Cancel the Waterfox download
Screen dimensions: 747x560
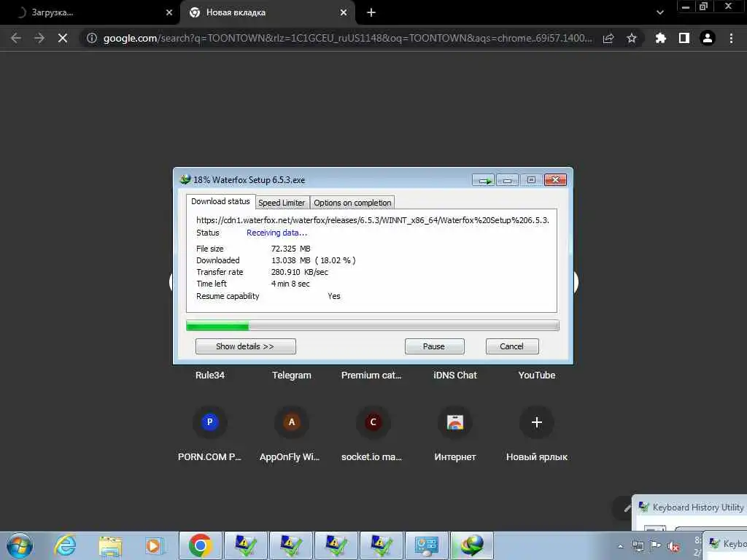click(x=512, y=346)
